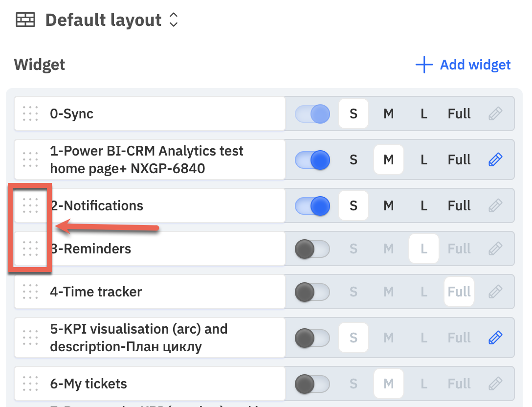This screenshot has height=407, width=532.
Task: Turn on the 4-Time tracker toggle
Action: 312,292
